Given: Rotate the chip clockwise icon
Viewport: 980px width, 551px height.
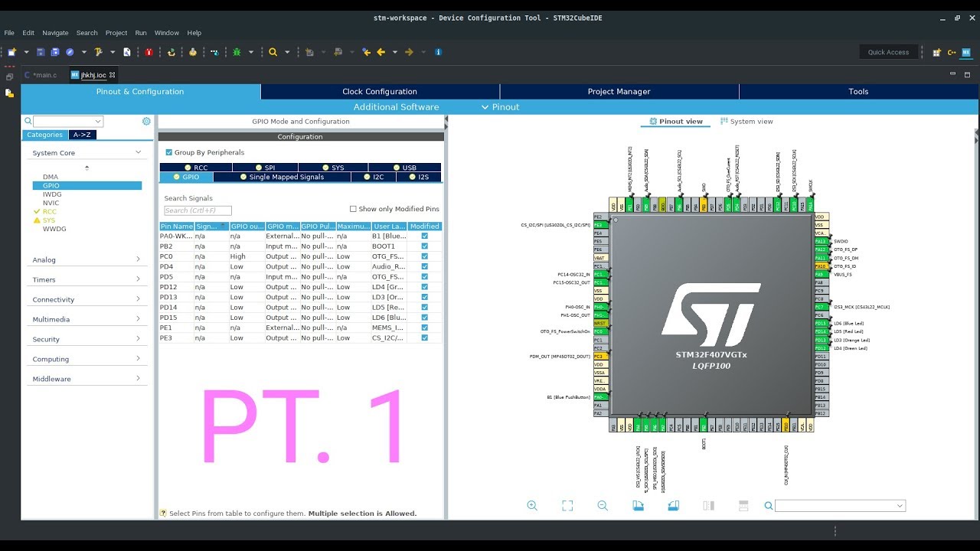Looking at the screenshot, I should [638, 506].
